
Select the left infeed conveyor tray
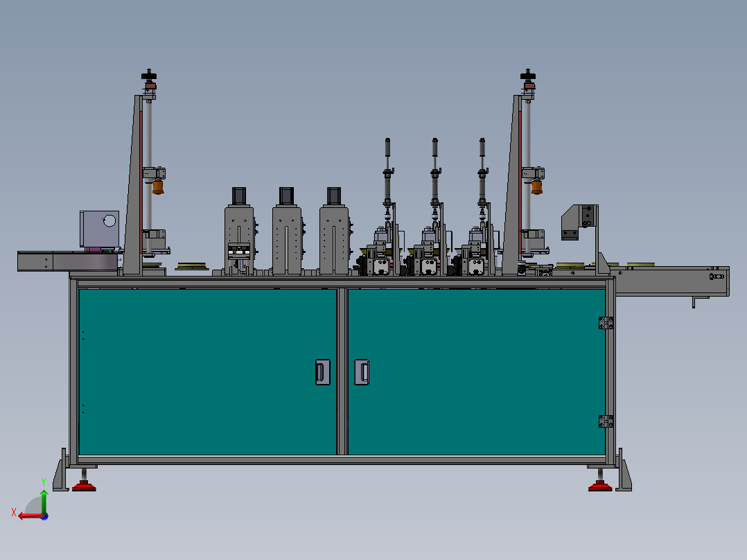pyautogui.click(x=67, y=261)
